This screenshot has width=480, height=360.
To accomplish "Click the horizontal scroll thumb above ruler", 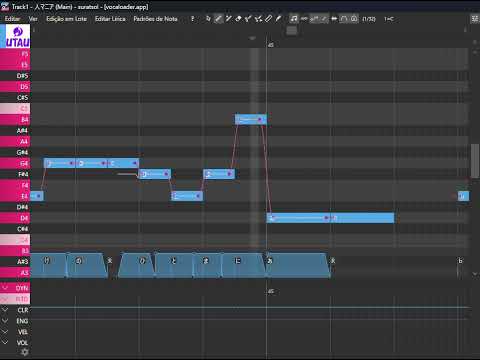I will pyautogui.click(x=291, y=30).
